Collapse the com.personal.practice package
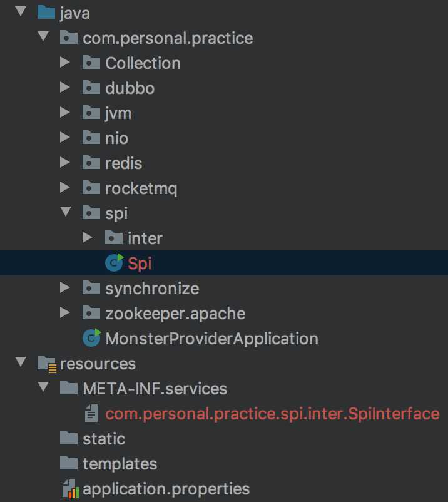The height and width of the screenshot is (502, 448). pyautogui.click(x=42, y=38)
